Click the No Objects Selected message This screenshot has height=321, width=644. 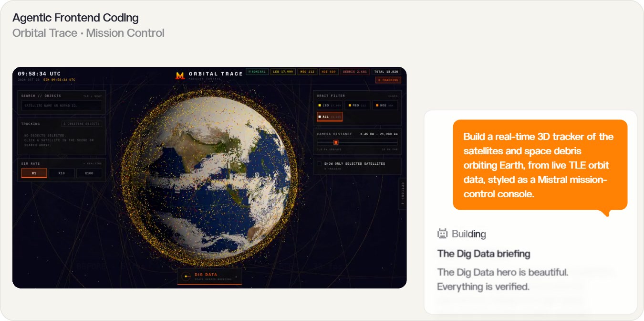click(x=59, y=140)
